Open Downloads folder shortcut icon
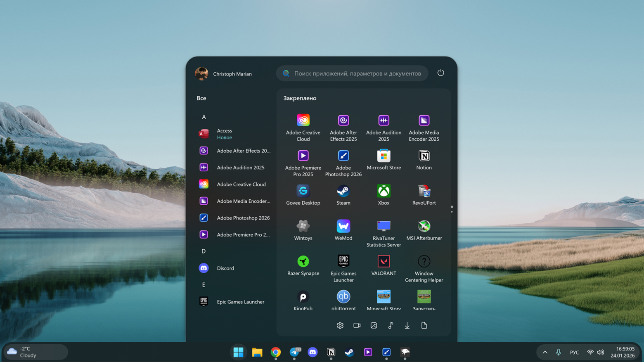The image size is (644, 362). [407, 325]
